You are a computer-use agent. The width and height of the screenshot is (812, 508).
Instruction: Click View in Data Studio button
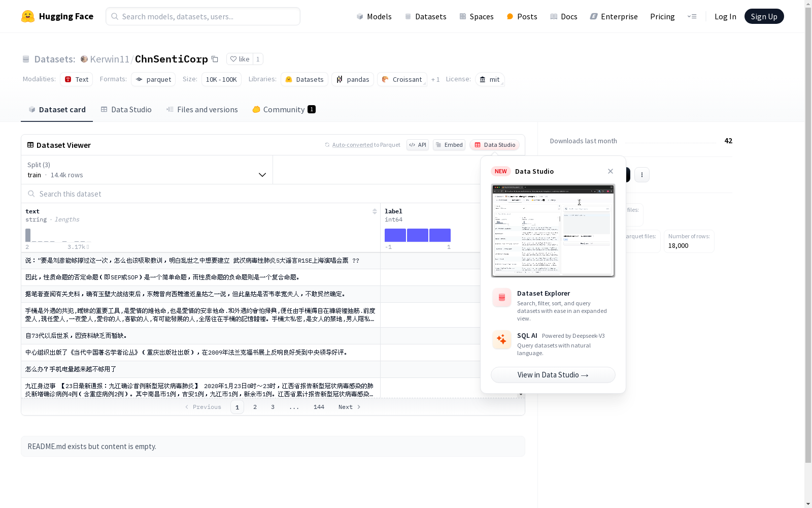553,375
